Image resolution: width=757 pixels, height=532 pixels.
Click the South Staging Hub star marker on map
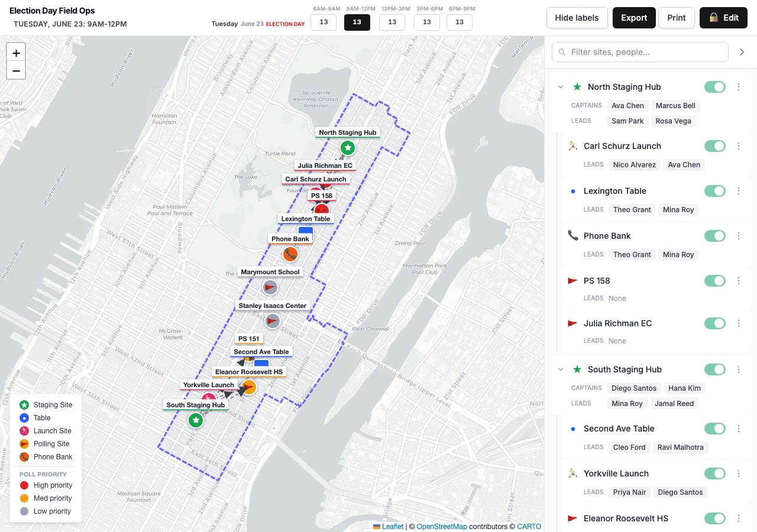coord(196,420)
